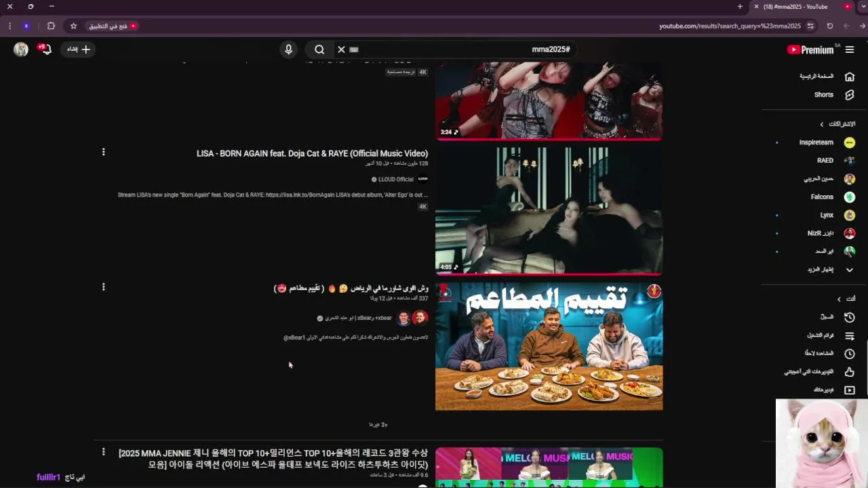Viewport: 868px width, 488px height.
Task: Close the #mma2025 browser tab
Action: 756,7
